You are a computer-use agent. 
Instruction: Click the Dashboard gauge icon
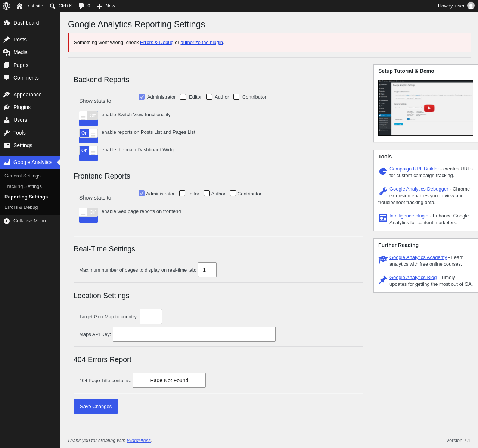click(7, 23)
